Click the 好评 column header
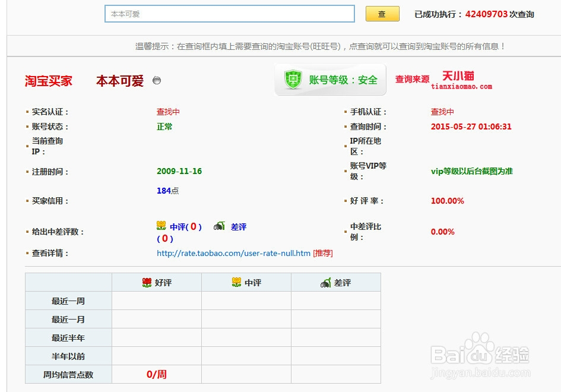 click(x=157, y=283)
